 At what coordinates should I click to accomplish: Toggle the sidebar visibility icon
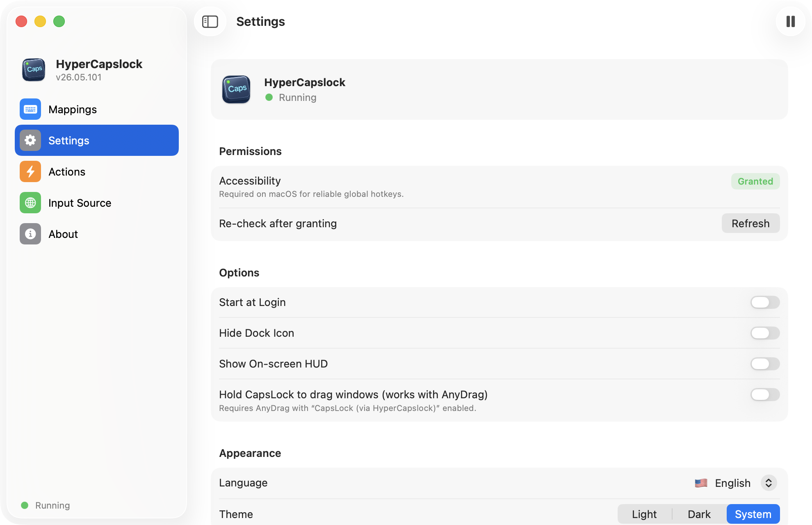[x=210, y=21]
